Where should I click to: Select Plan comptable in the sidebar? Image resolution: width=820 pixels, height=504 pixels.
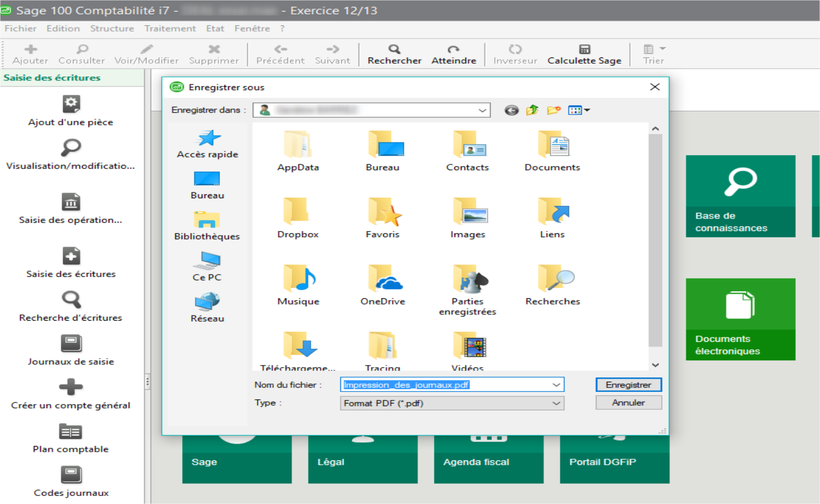[71, 432]
